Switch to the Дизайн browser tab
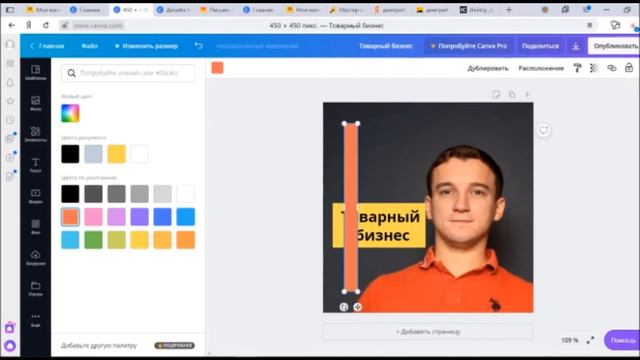The image size is (640, 360). point(174,10)
